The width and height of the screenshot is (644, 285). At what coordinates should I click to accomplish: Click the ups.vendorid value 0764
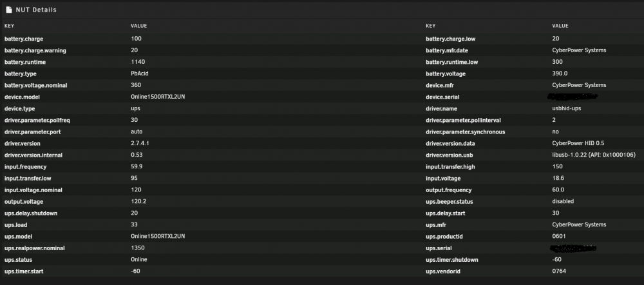click(x=559, y=271)
